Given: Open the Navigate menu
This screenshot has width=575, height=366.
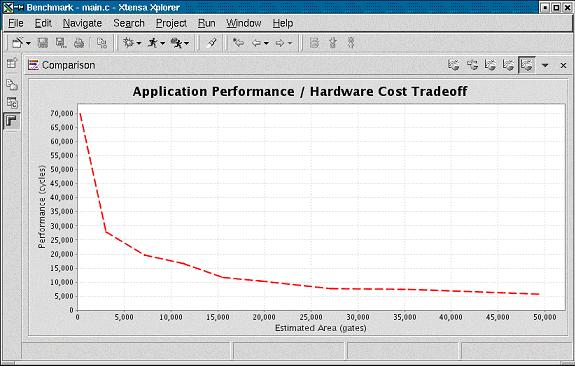Looking at the screenshot, I should [x=82, y=23].
